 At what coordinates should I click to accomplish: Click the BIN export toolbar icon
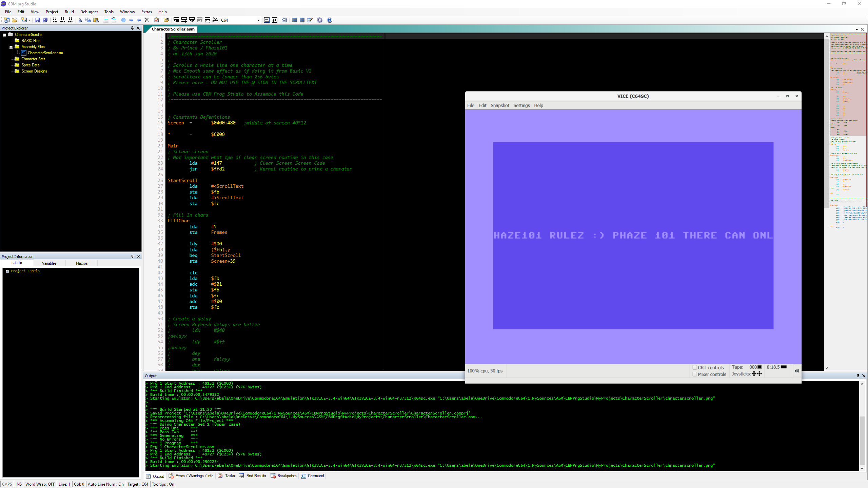point(55,20)
